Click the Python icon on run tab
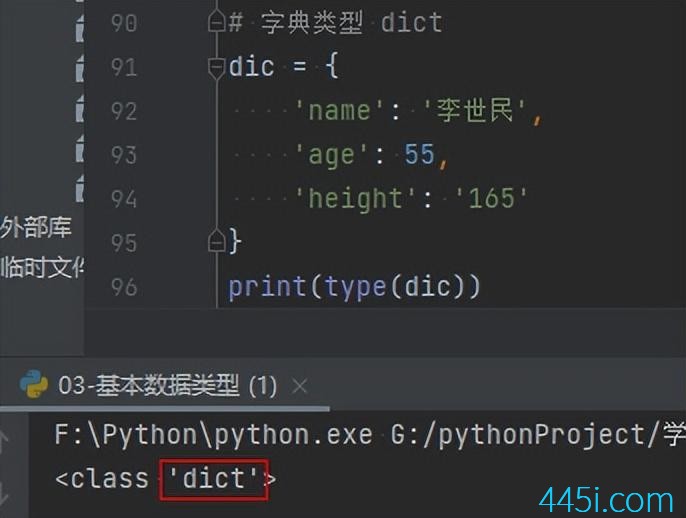686x518 pixels. tap(34, 384)
